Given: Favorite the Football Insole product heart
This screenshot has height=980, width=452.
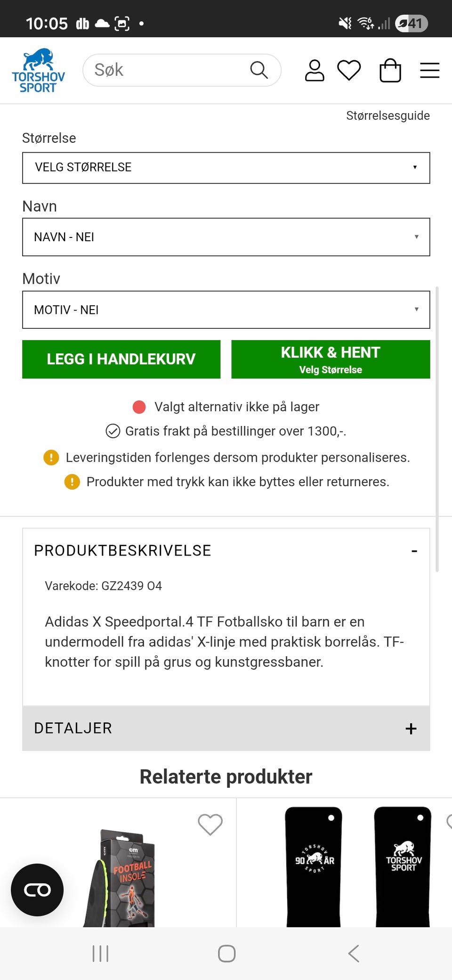Looking at the screenshot, I should click(x=210, y=825).
